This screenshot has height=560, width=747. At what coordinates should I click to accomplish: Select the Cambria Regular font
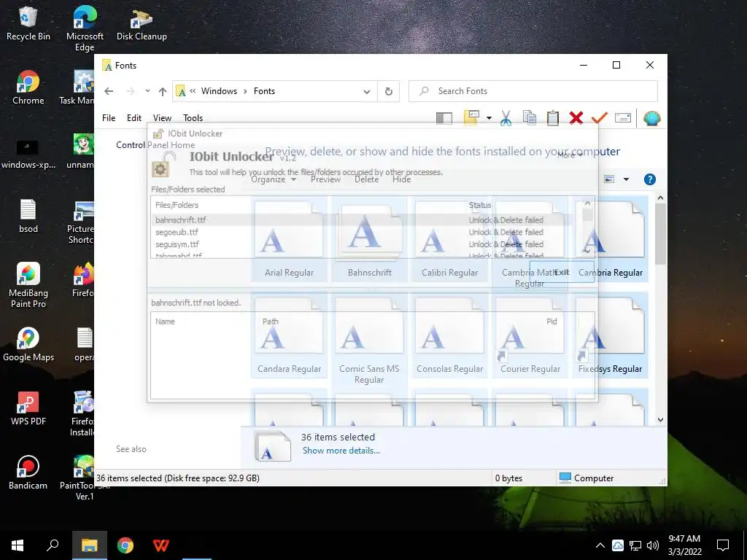click(x=611, y=239)
